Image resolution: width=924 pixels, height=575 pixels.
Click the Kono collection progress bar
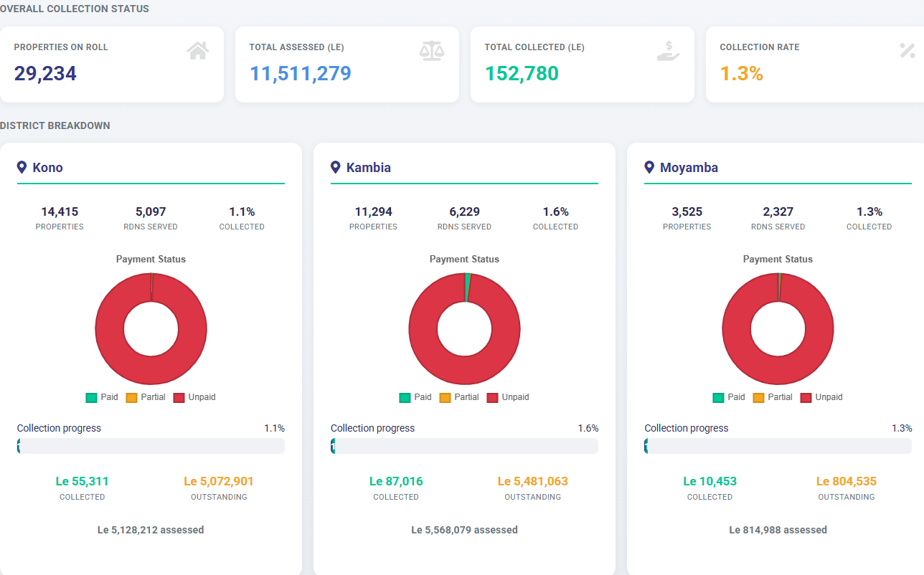click(x=151, y=446)
